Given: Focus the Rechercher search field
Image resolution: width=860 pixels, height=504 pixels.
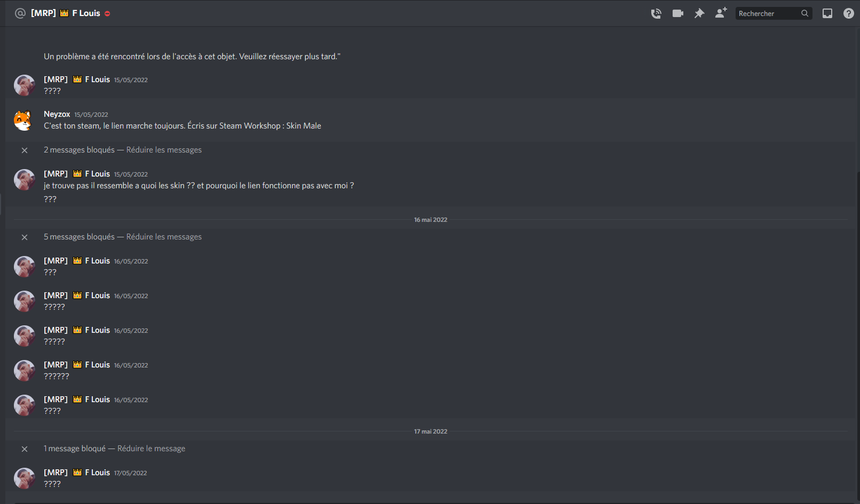Looking at the screenshot, I should tap(768, 13).
